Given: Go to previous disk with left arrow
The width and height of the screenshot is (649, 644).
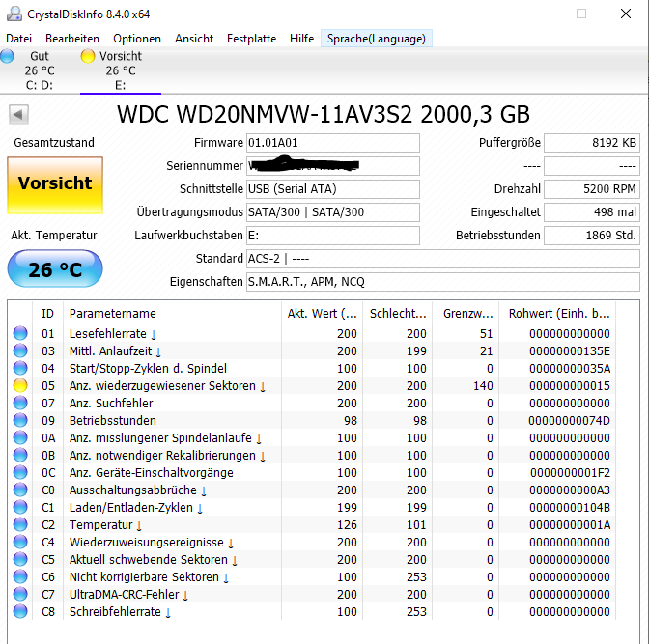Looking at the screenshot, I should tap(18, 114).
